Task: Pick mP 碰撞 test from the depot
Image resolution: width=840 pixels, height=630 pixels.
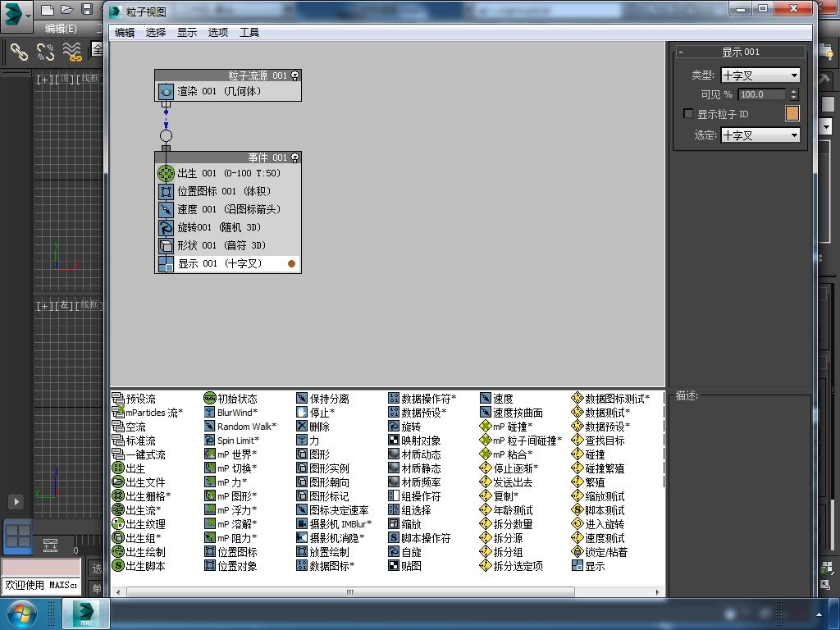Action: 506,427
